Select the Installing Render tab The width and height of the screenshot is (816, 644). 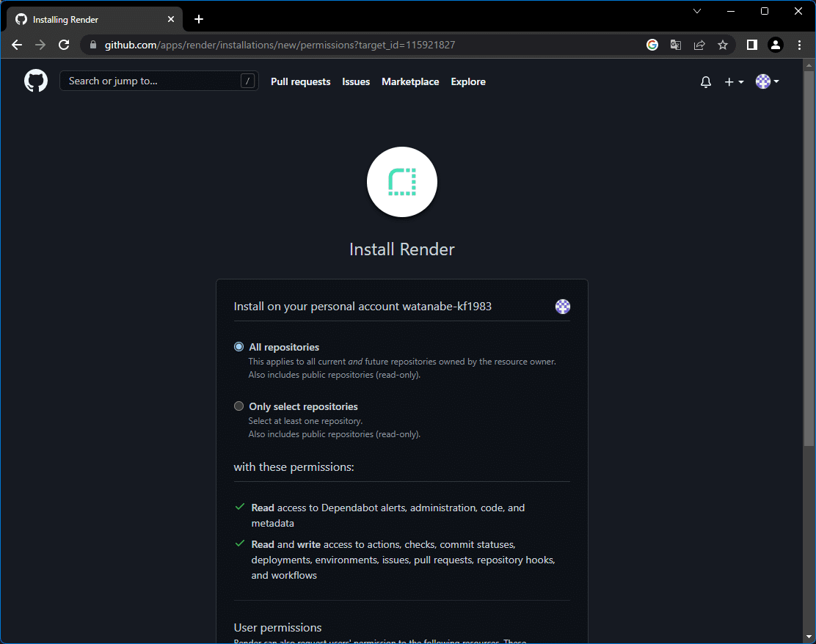[94, 19]
